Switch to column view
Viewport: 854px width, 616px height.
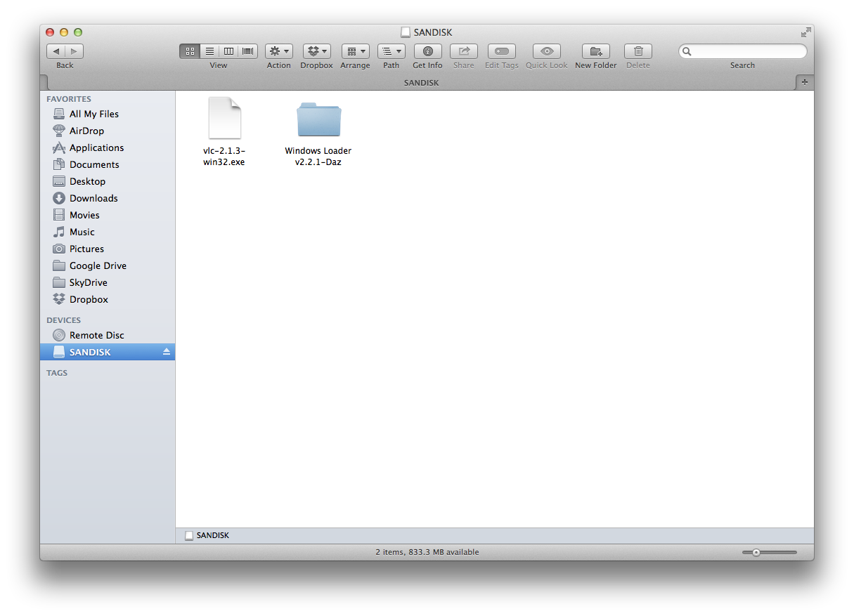click(x=228, y=51)
